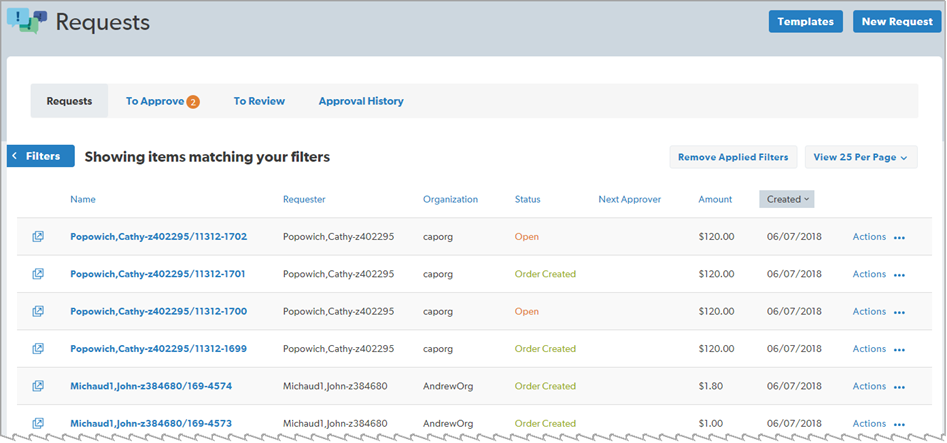Open request Popowich,Cathy-z402295/11312-1700

tap(158, 312)
